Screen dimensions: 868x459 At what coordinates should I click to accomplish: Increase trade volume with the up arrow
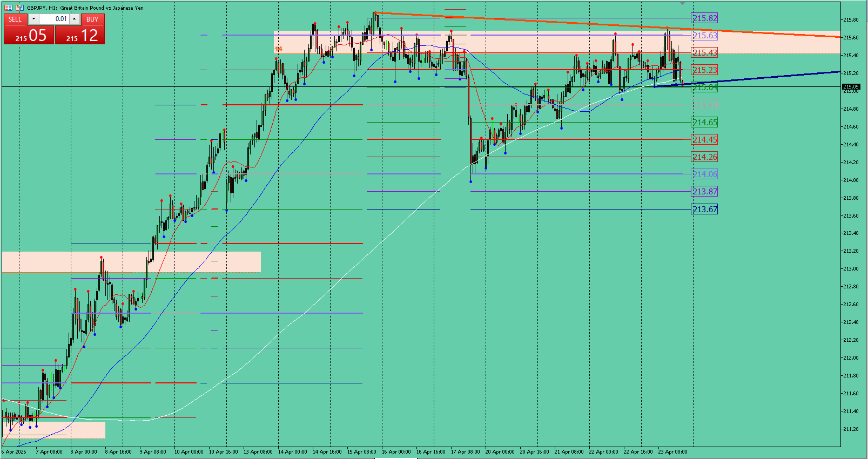75,19
